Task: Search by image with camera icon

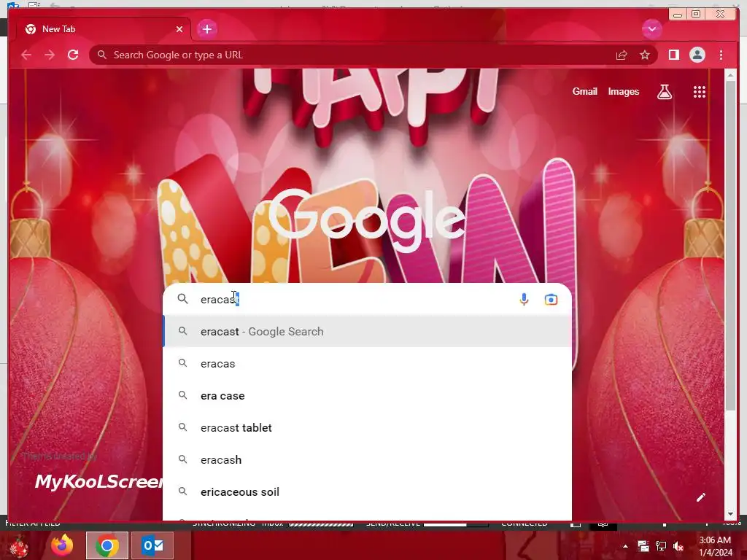Action: click(x=551, y=300)
